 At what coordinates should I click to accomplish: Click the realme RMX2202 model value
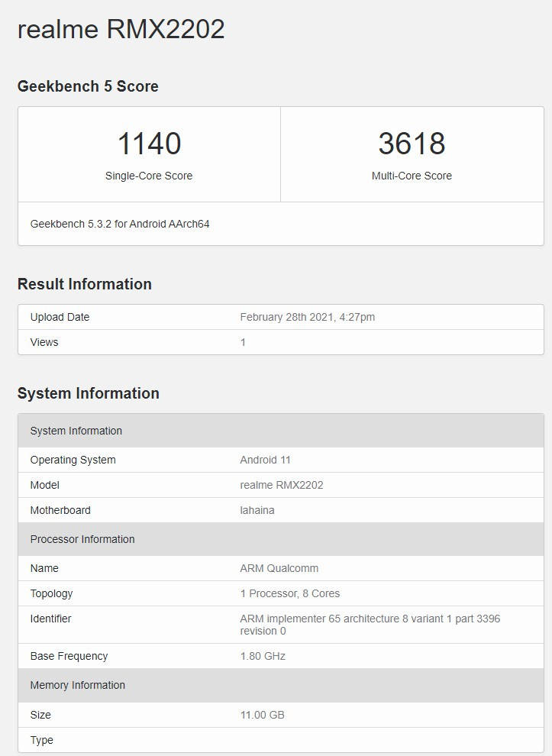(282, 485)
